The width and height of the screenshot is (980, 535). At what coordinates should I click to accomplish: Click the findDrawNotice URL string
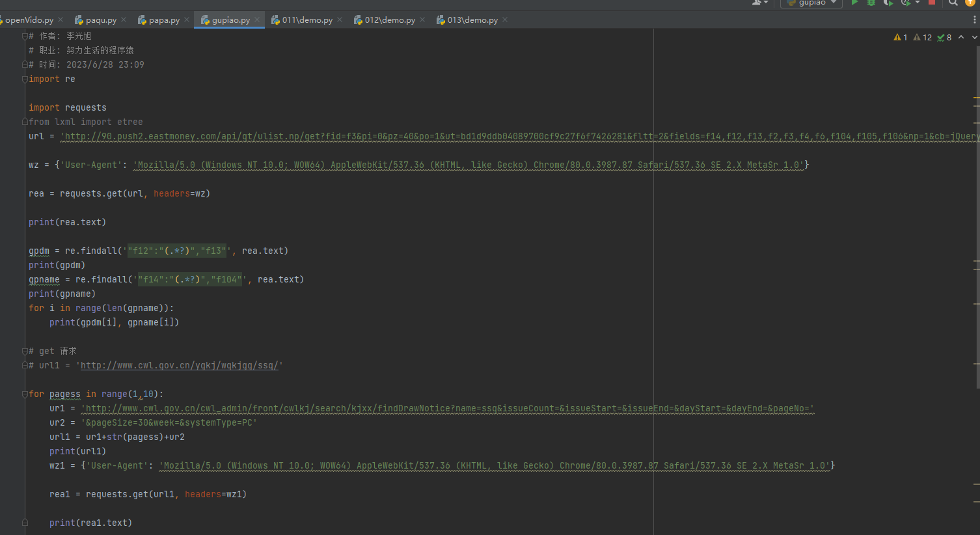coord(448,408)
